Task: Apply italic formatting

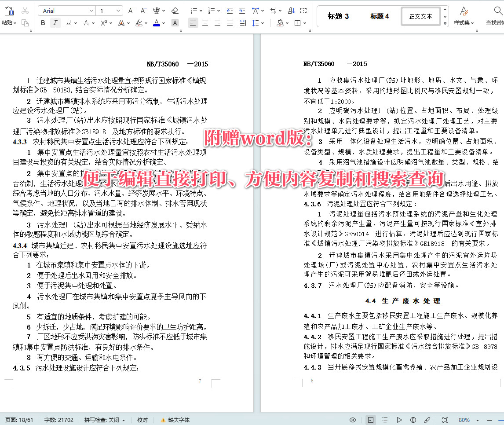Action: pyautogui.click(x=55, y=23)
